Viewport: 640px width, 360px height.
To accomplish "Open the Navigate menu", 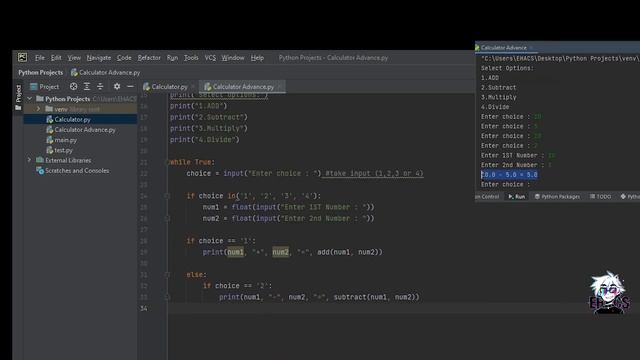I will (x=99, y=58).
